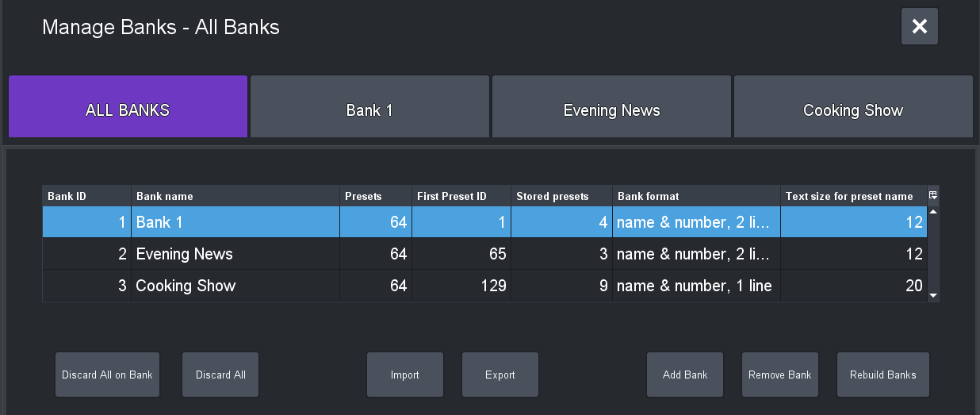
Task: Click Bank ID cell 2
Action: [x=87, y=254]
